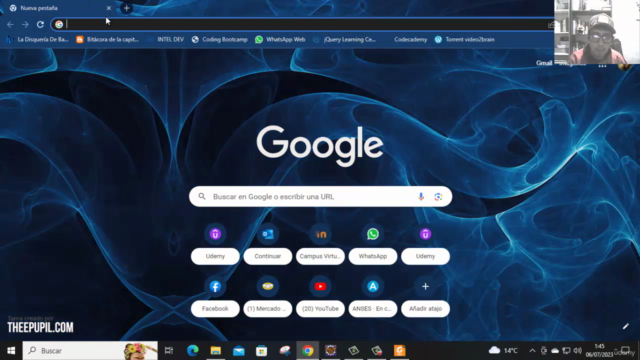Open Gmail link
This screenshot has width=640, height=360.
[544, 63]
